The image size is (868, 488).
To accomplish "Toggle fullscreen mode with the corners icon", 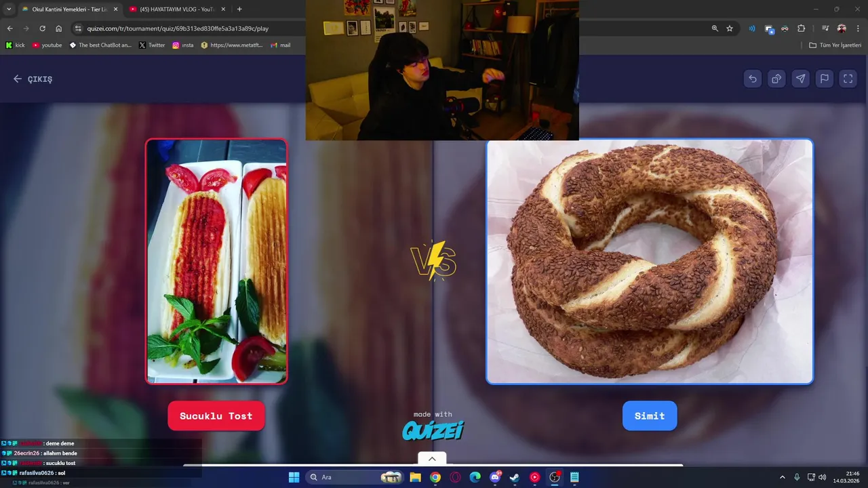I will coord(848,79).
